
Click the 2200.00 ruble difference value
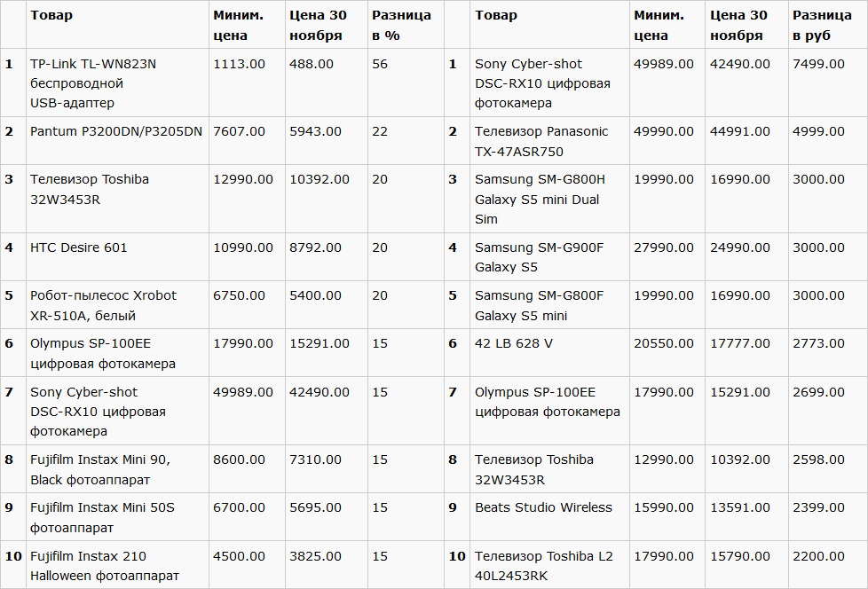(x=818, y=556)
